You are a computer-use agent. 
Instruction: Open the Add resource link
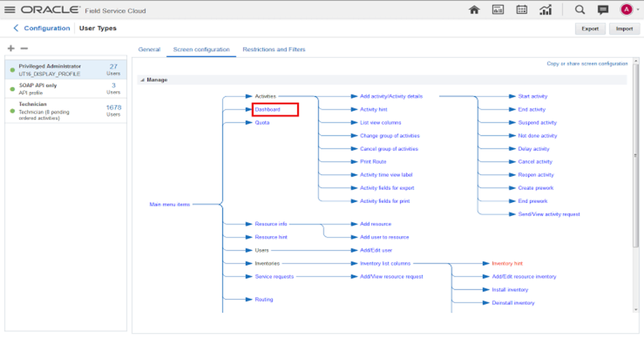(x=375, y=224)
